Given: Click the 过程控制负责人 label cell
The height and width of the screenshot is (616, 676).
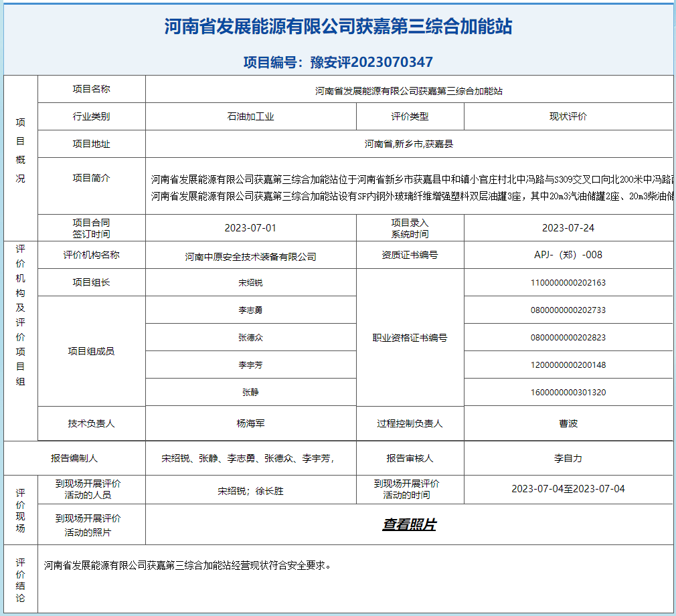Looking at the screenshot, I should (x=410, y=424).
